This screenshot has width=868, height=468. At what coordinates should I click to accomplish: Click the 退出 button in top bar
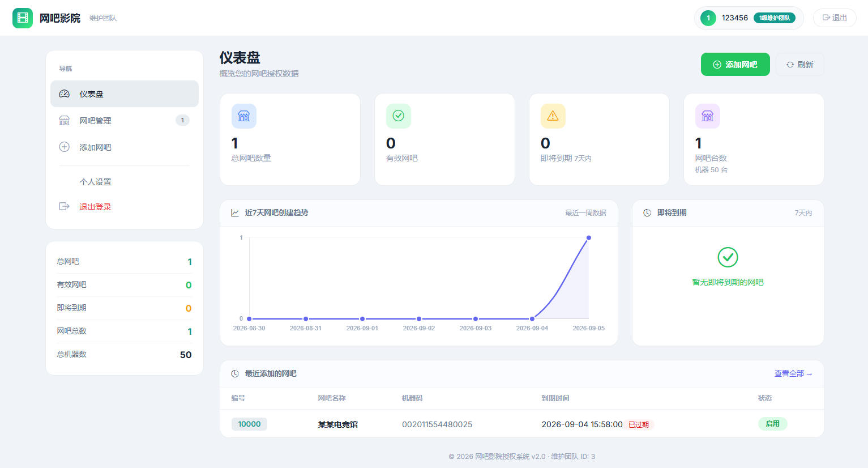[x=835, y=18]
